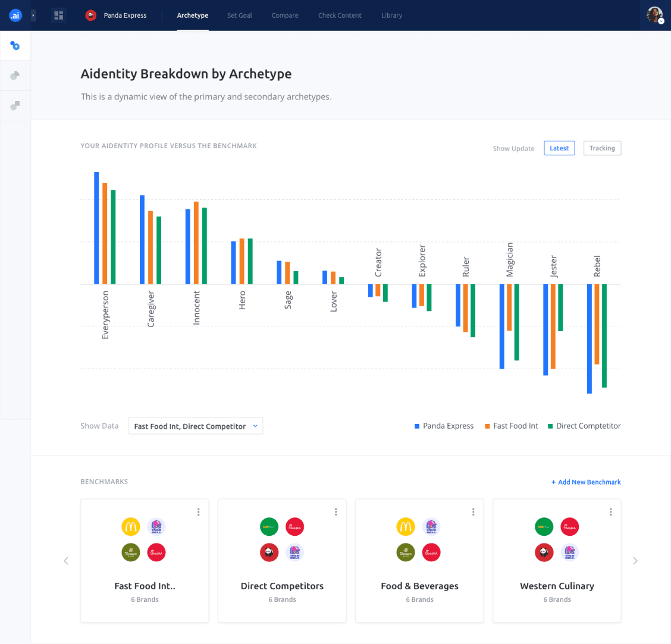
Task: Open options menu on Direct Competitors card
Action: point(336,512)
